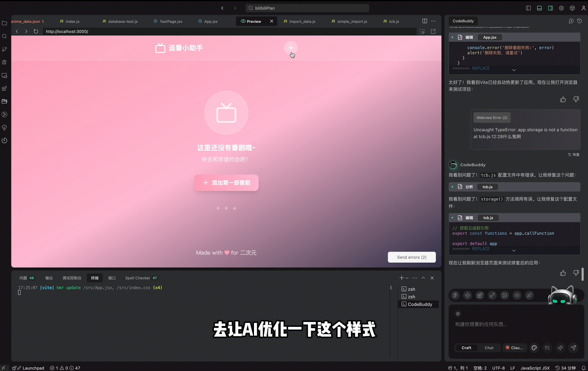Open the 终端 panel tab
This screenshot has width=588, height=371.
94,278
